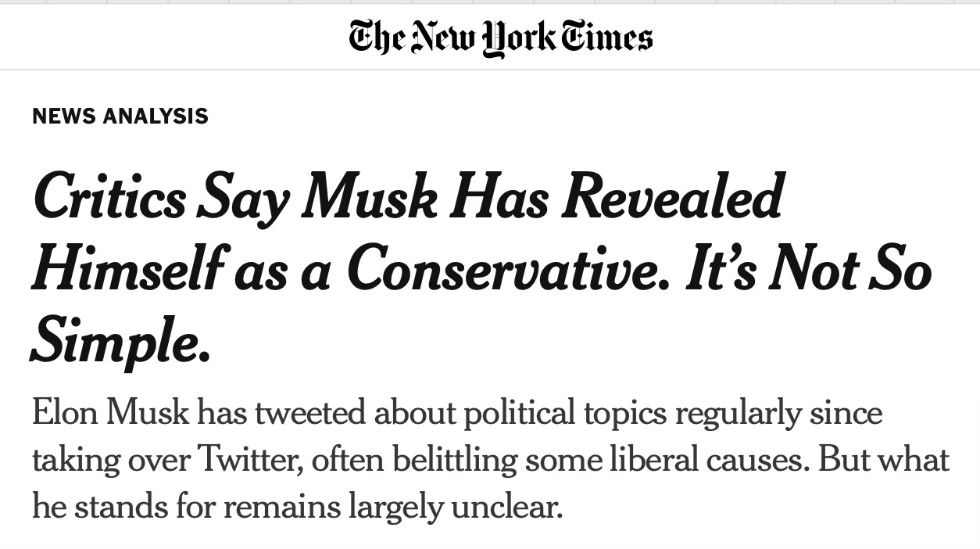Open the 'Critics Say Musk Has Revealed' headline

pos(407,198)
